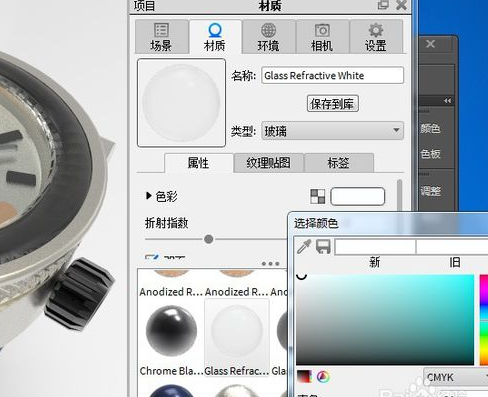Click the save floppy icon in color dialog
488x397 pixels.
[x=323, y=247]
